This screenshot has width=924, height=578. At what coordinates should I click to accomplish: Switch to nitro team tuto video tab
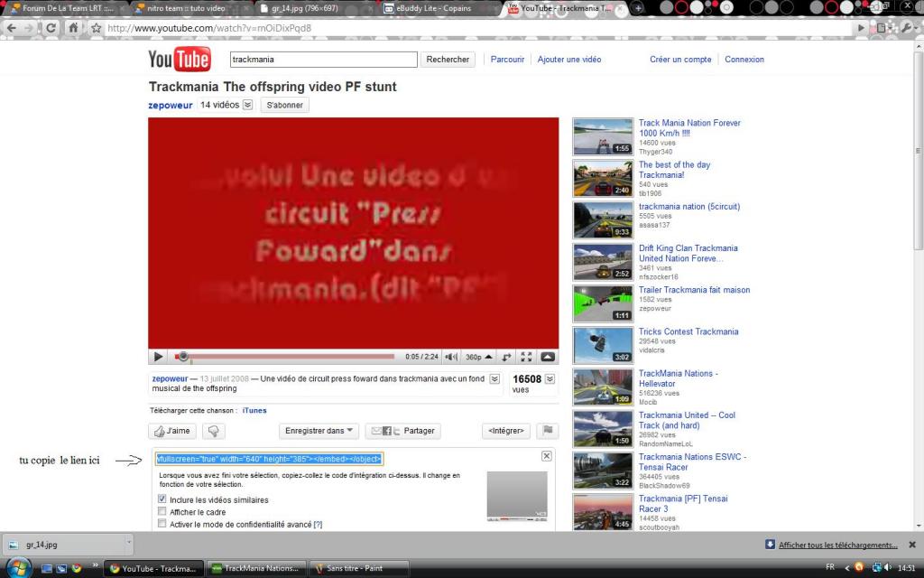(x=189, y=8)
